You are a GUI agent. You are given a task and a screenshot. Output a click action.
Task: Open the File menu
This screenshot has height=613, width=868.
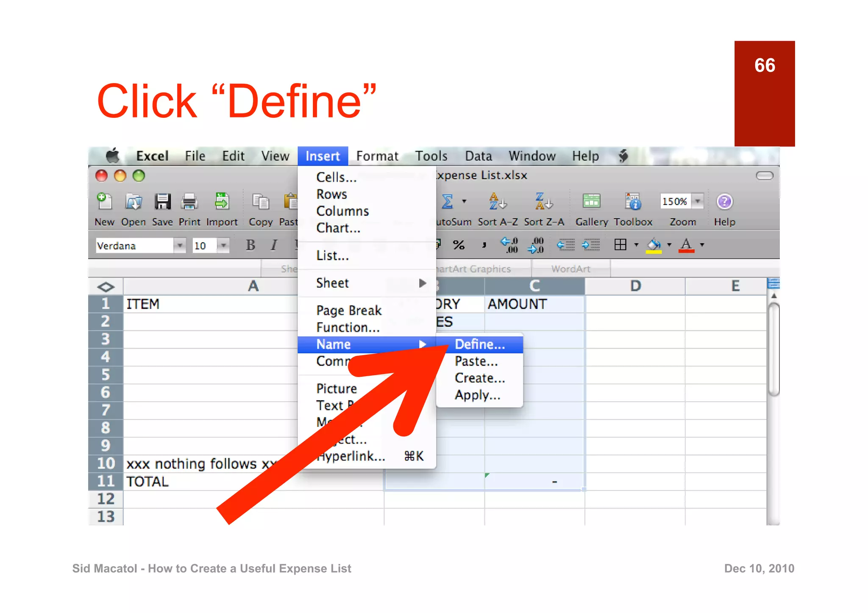195,156
